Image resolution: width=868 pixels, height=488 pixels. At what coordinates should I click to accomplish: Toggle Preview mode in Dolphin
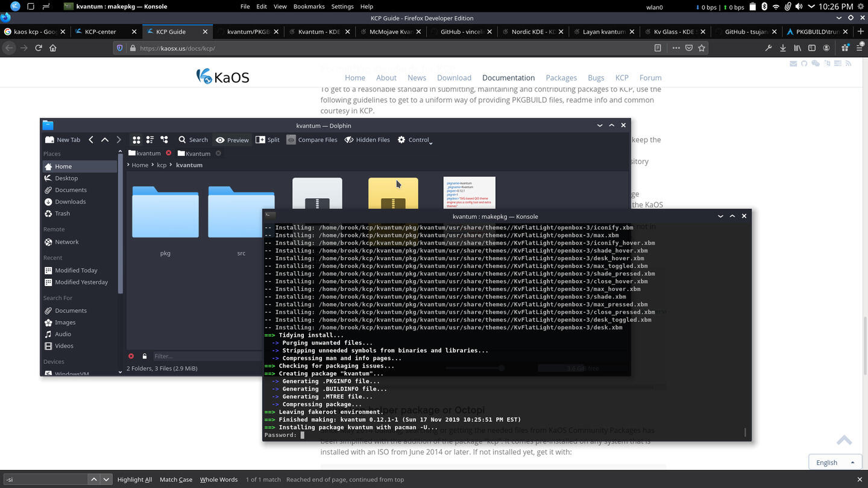(x=232, y=140)
